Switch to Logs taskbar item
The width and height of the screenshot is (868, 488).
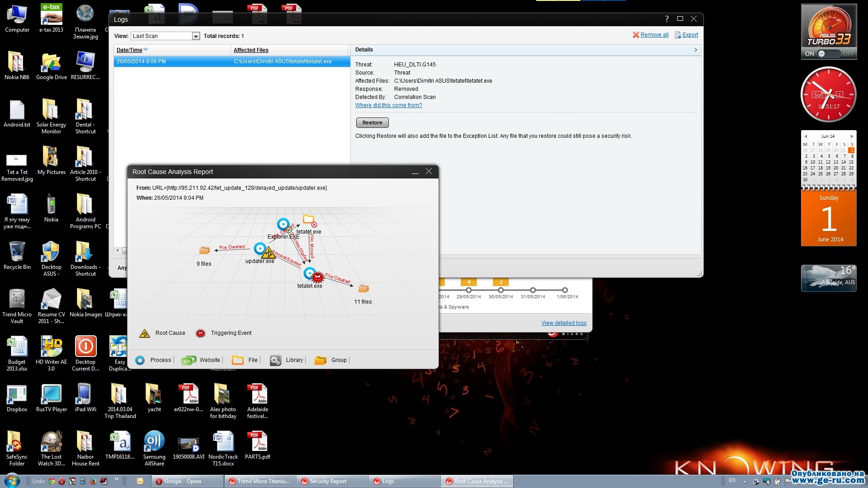tap(406, 481)
